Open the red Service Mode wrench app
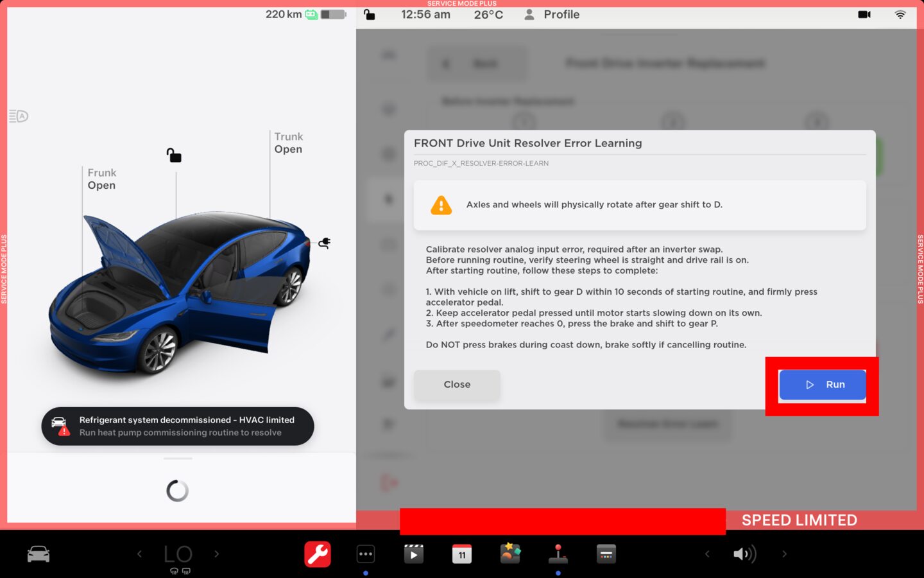 318,554
